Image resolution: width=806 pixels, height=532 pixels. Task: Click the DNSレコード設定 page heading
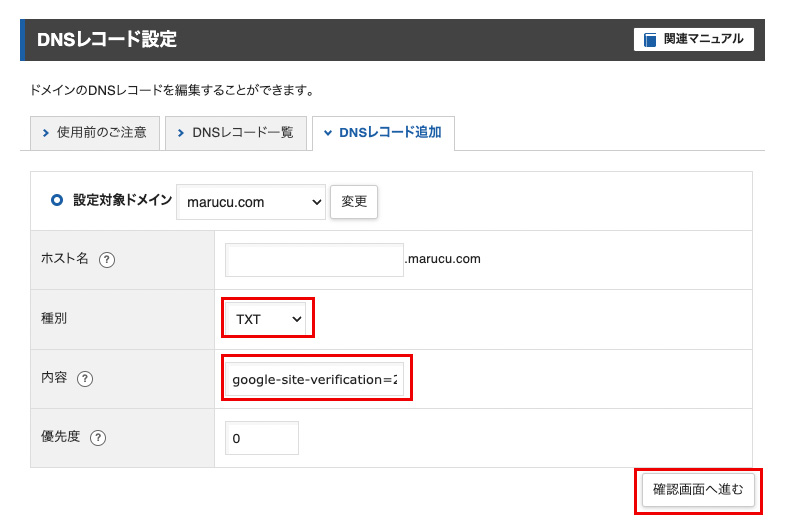[x=107, y=40]
